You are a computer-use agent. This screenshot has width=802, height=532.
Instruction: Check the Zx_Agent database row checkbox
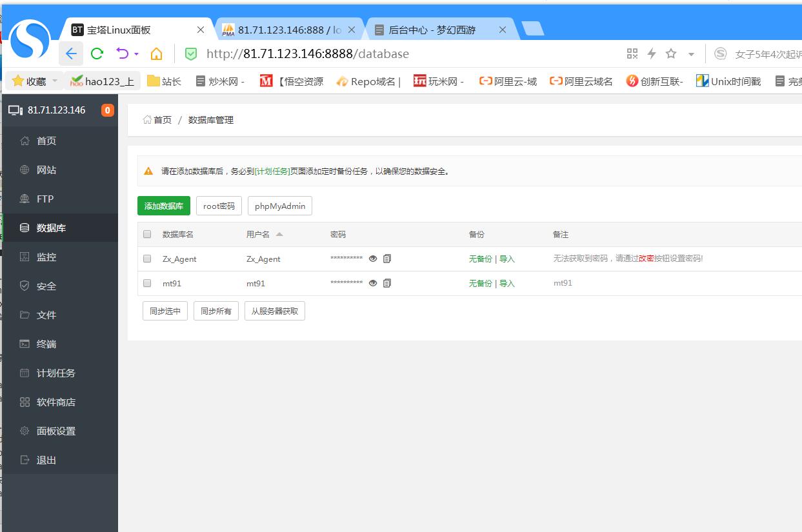point(147,259)
